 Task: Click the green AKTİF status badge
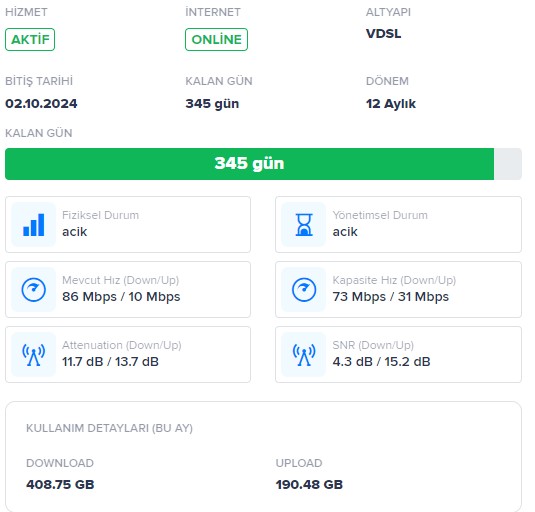[30, 40]
